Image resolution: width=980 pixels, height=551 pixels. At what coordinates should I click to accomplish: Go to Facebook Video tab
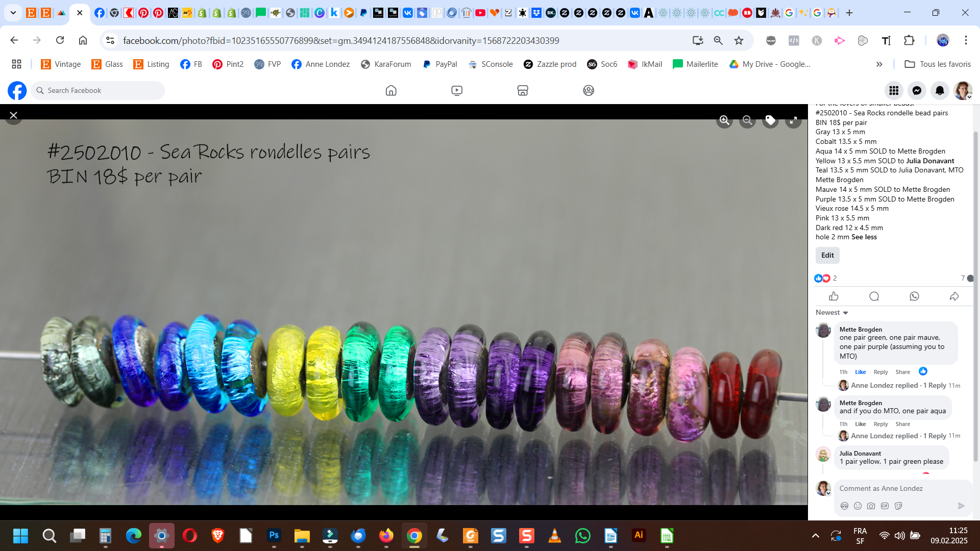click(457, 90)
